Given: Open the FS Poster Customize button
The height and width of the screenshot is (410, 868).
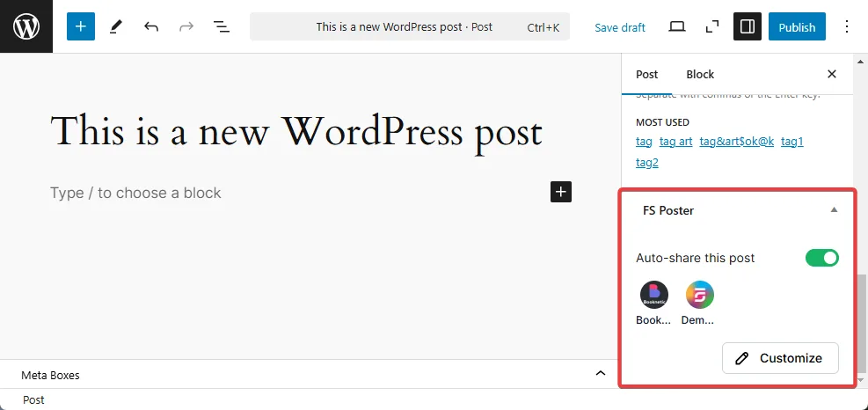Looking at the screenshot, I should pos(781,358).
